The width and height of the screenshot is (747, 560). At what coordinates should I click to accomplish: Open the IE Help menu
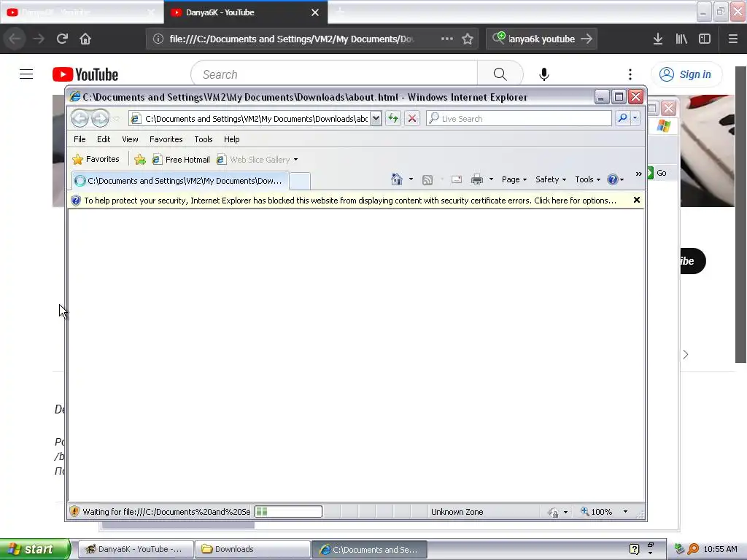[x=231, y=139]
